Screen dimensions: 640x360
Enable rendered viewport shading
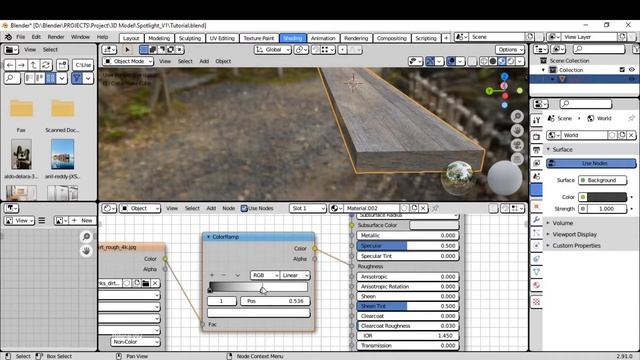point(511,61)
